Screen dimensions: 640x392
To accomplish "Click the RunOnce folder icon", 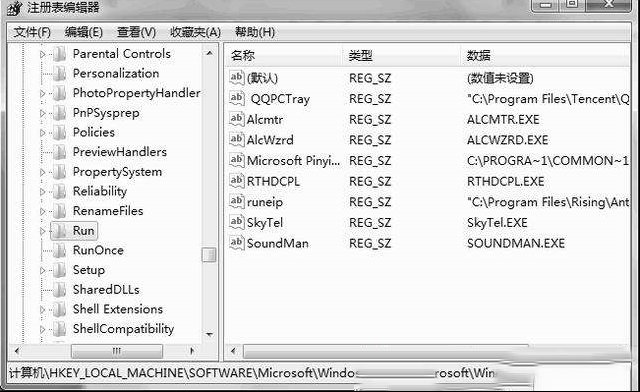I will (x=60, y=250).
